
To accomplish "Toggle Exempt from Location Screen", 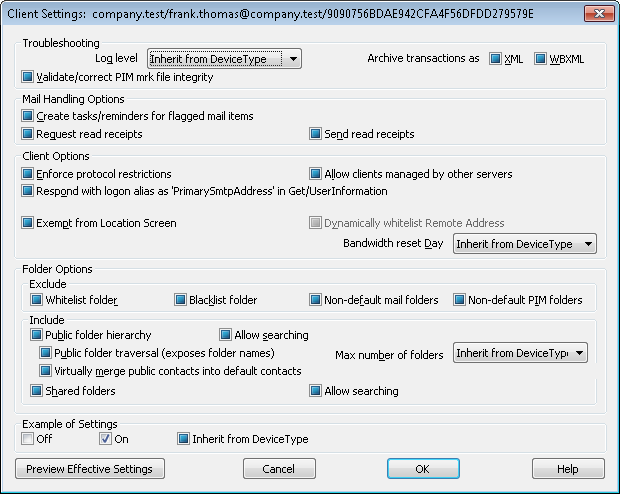I will click(x=28, y=223).
